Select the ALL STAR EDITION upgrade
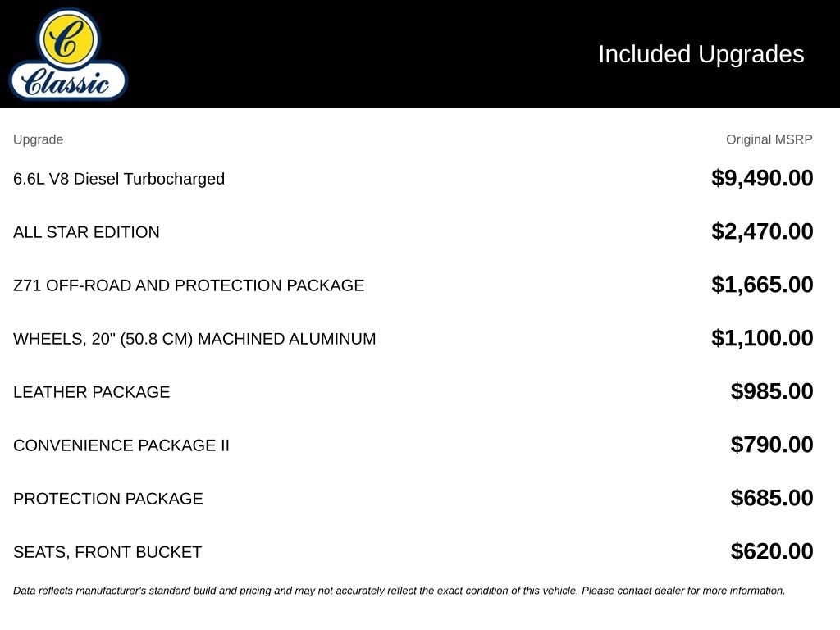The width and height of the screenshot is (840, 630). coord(86,232)
